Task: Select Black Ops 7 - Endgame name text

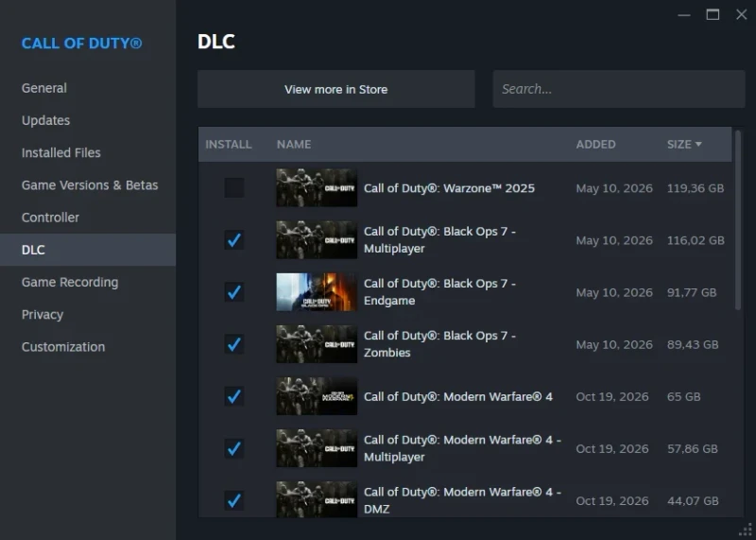Action: pos(439,292)
